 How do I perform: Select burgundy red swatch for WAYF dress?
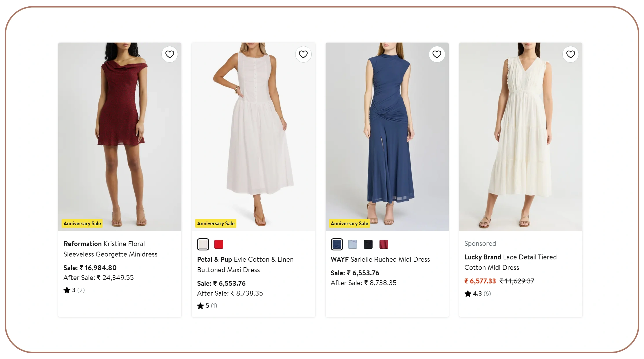coord(384,244)
